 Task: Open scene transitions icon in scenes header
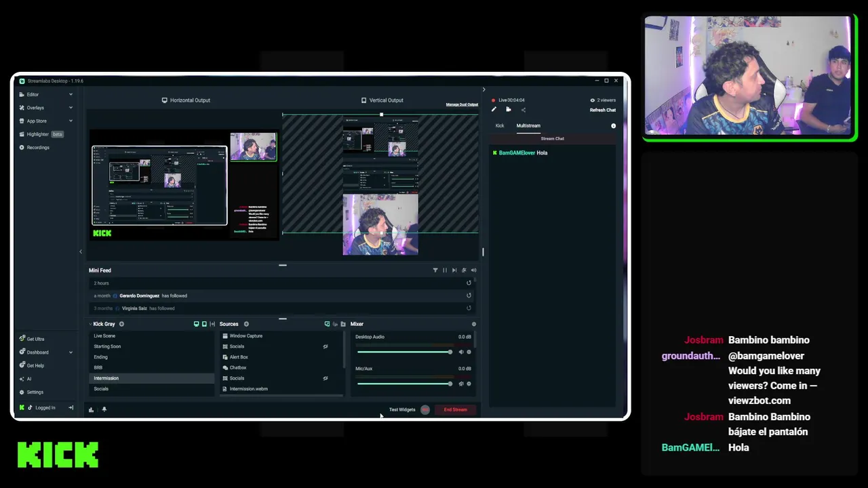212,324
